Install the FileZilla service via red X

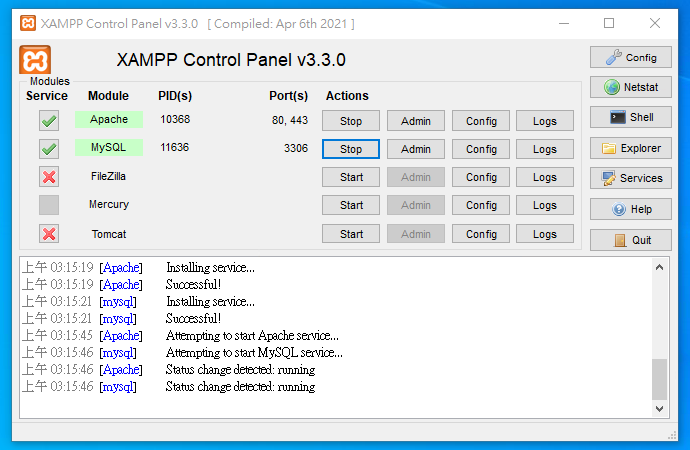tap(49, 177)
